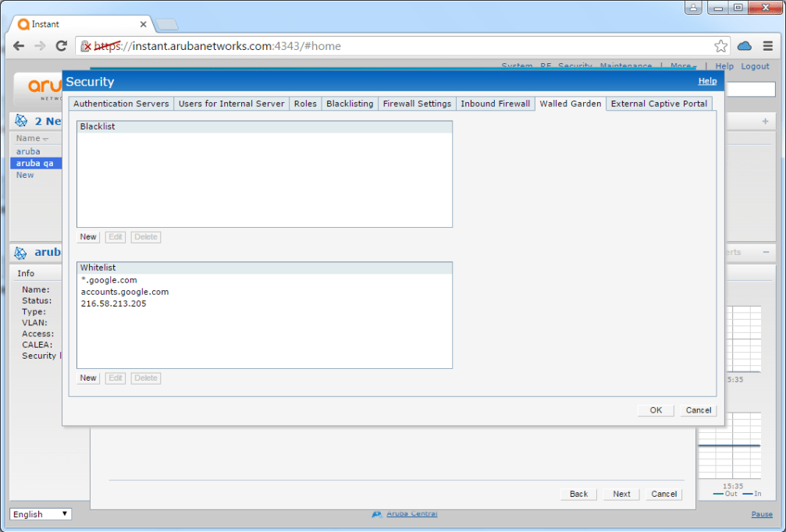Select the 216.58.213.205 whitelist entry

pyautogui.click(x=112, y=303)
